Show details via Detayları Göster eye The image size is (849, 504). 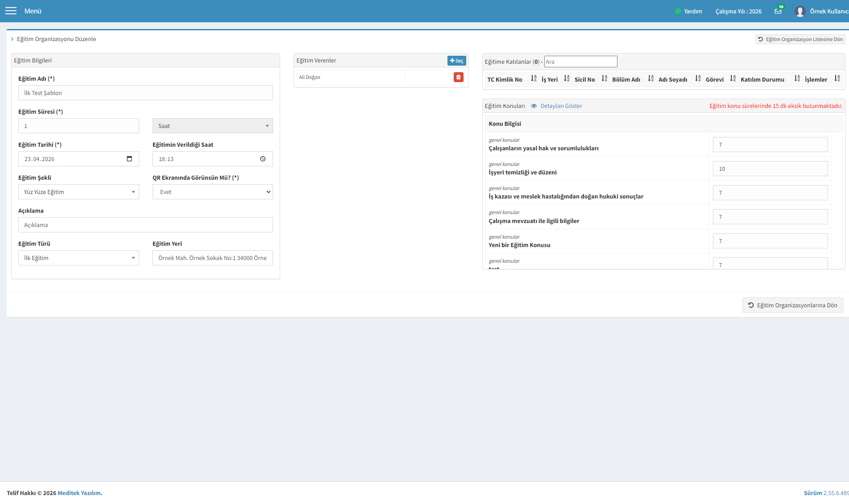point(556,106)
